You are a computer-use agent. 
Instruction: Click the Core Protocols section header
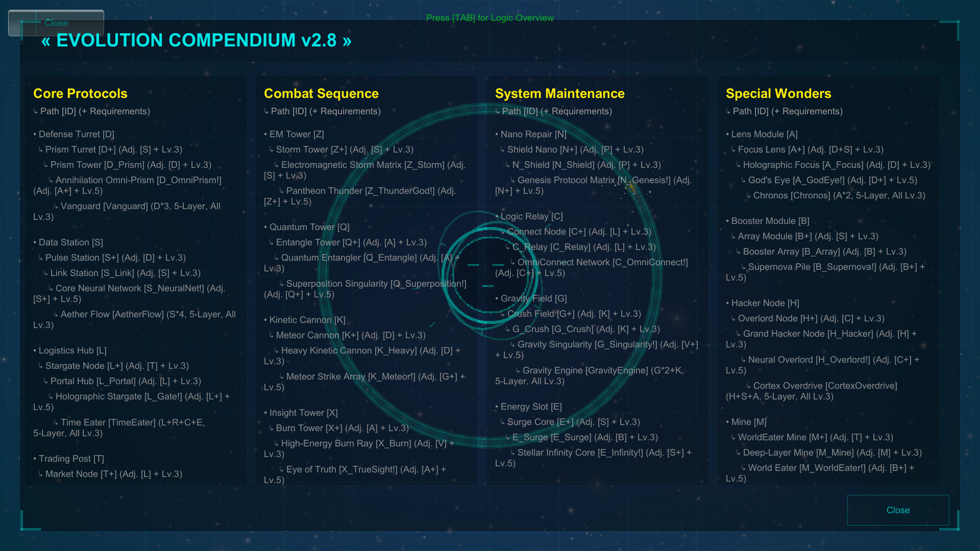(81, 94)
